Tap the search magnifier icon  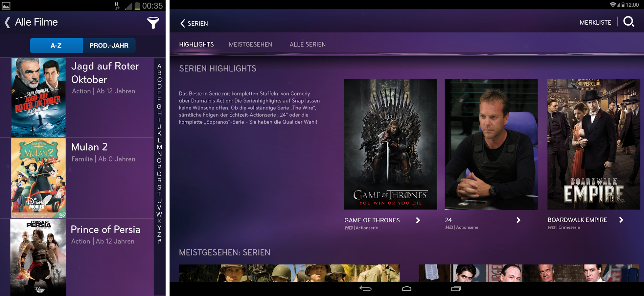click(629, 22)
